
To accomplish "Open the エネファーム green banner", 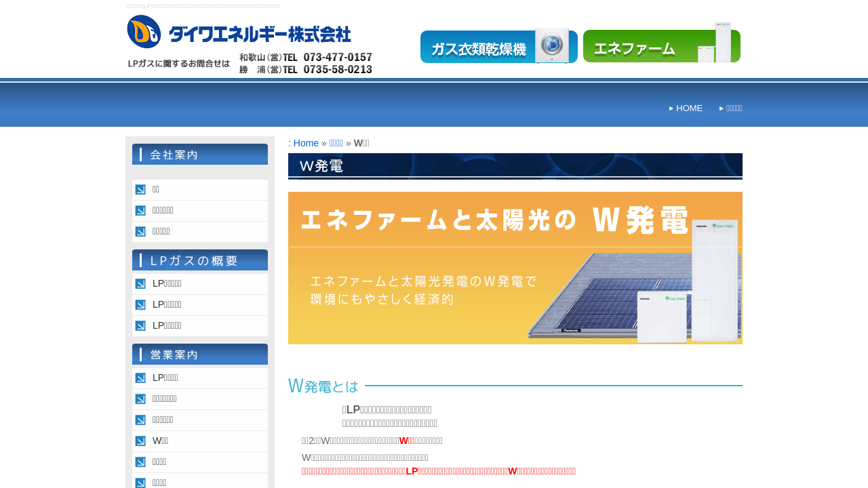I will tap(661, 47).
